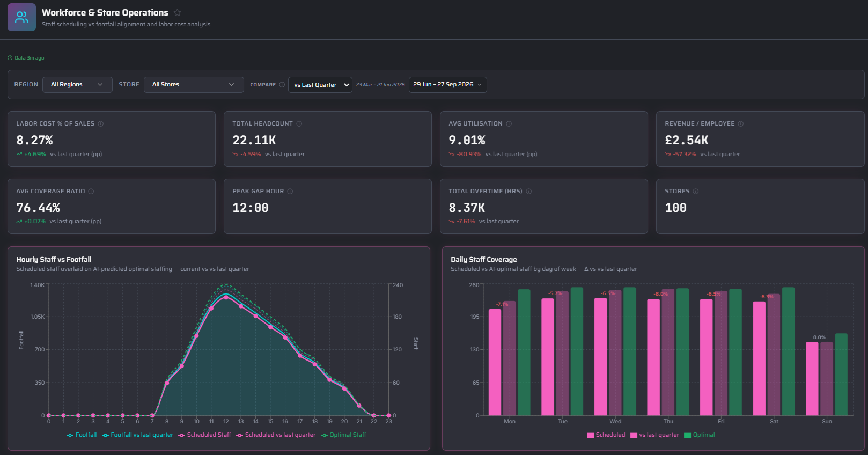Click the Workforce people app icon

(21, 17)
